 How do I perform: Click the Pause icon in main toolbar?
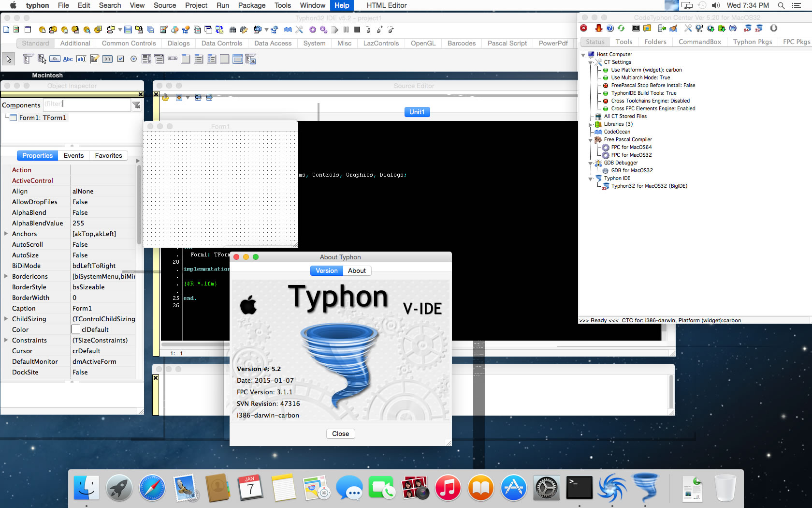tap(346, 30)
